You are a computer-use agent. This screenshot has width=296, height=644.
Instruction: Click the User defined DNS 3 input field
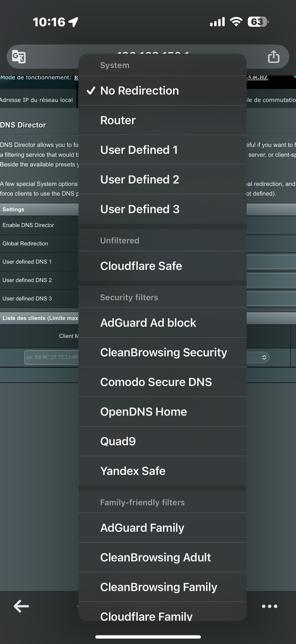271,298
